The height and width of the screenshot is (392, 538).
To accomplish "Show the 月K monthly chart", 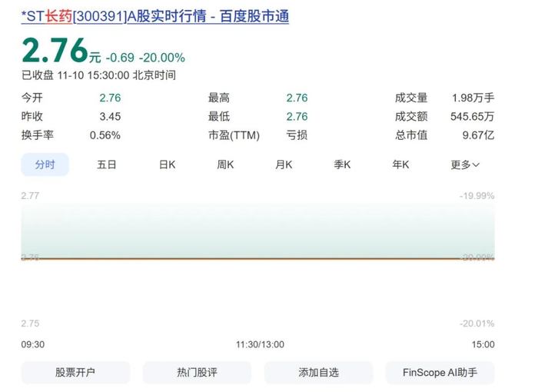I will [284, 164].
